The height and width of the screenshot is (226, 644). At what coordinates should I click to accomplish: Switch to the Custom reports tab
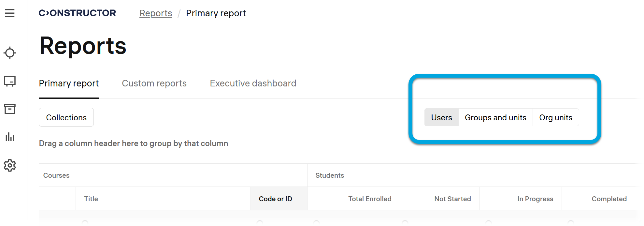154,83
